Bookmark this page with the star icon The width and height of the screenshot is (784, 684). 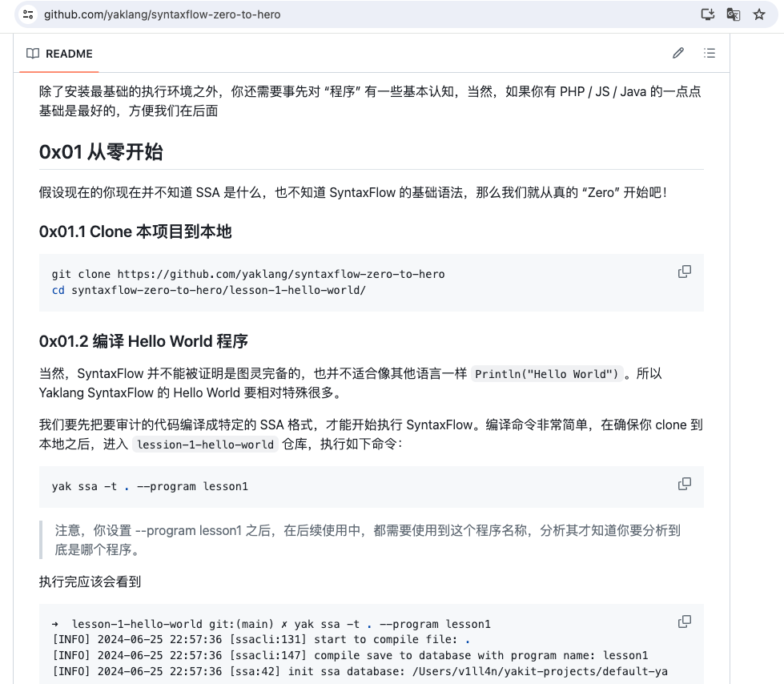759,14
